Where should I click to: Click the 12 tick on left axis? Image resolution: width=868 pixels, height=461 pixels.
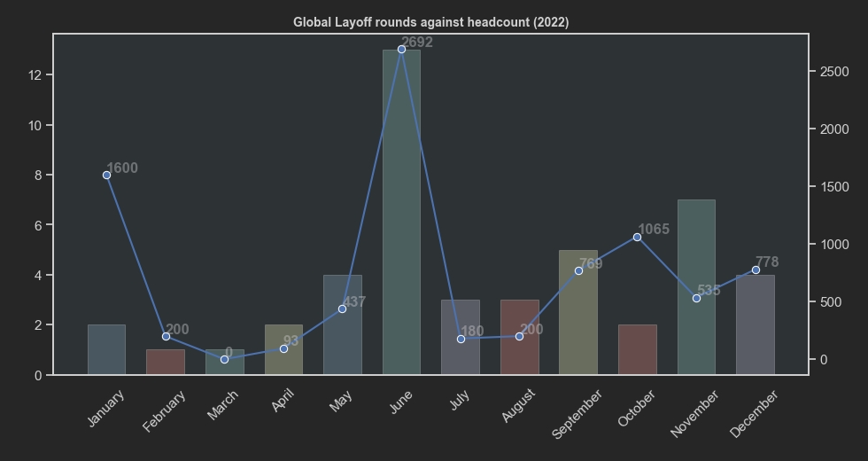coord(35,75)
